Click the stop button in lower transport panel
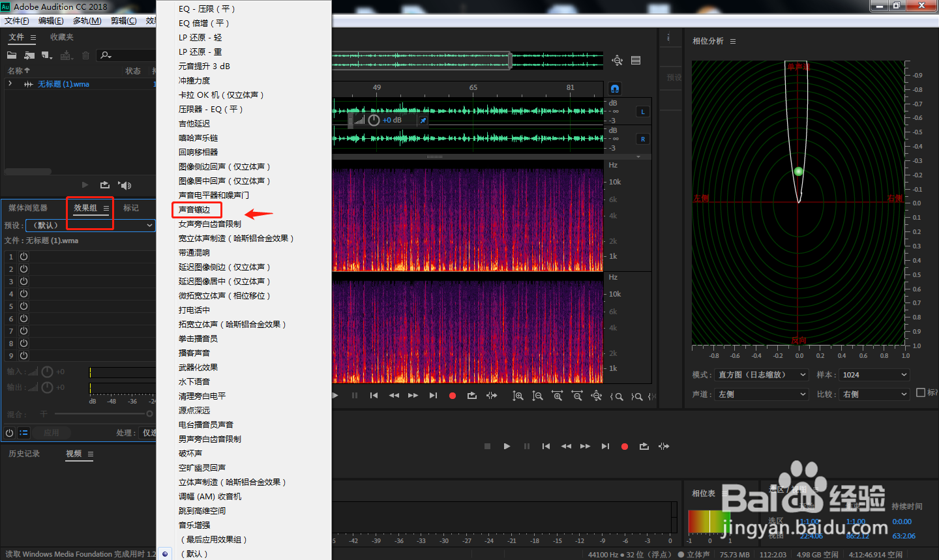939x560 pixels. point(487,447)
